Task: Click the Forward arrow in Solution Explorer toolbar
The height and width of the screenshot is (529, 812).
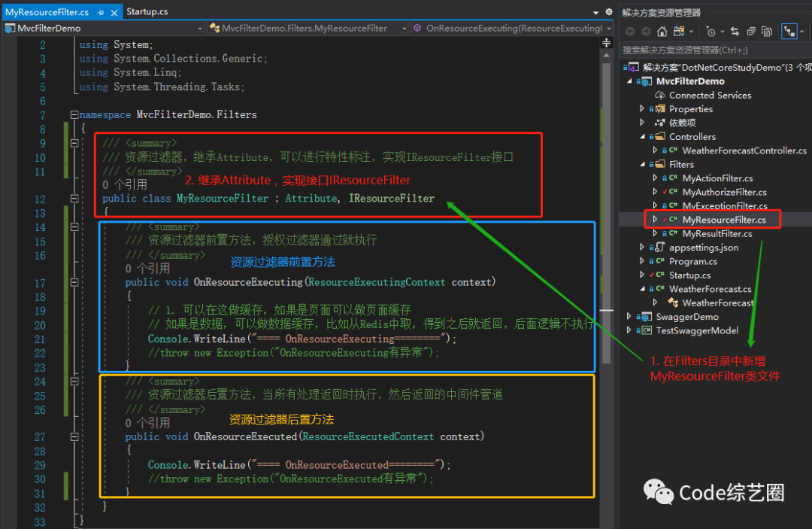Action: [646, 32]
